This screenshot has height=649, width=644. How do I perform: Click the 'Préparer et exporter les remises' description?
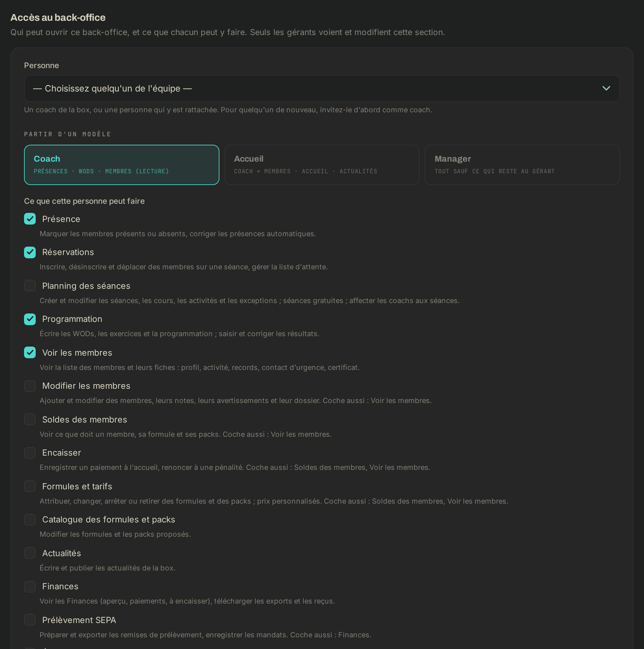205,635
